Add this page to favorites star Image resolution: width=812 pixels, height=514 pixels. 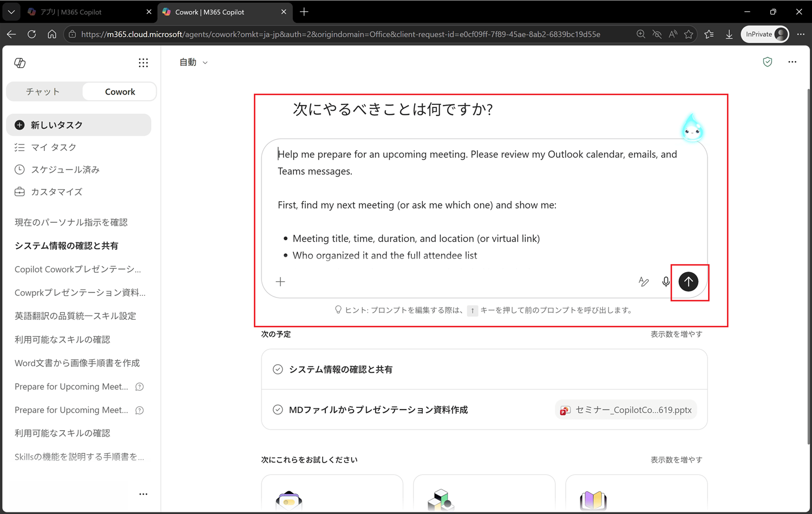click(x=689, y=34)
